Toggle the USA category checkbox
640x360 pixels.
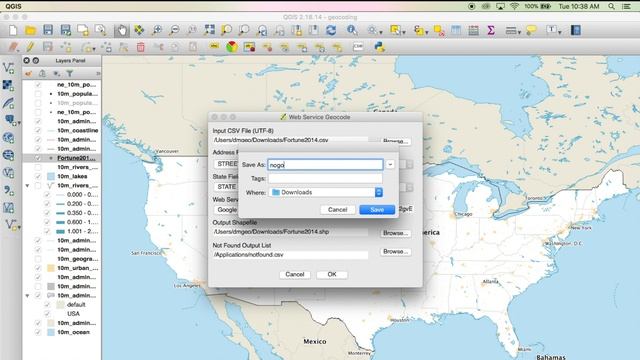tap(47, 314)
